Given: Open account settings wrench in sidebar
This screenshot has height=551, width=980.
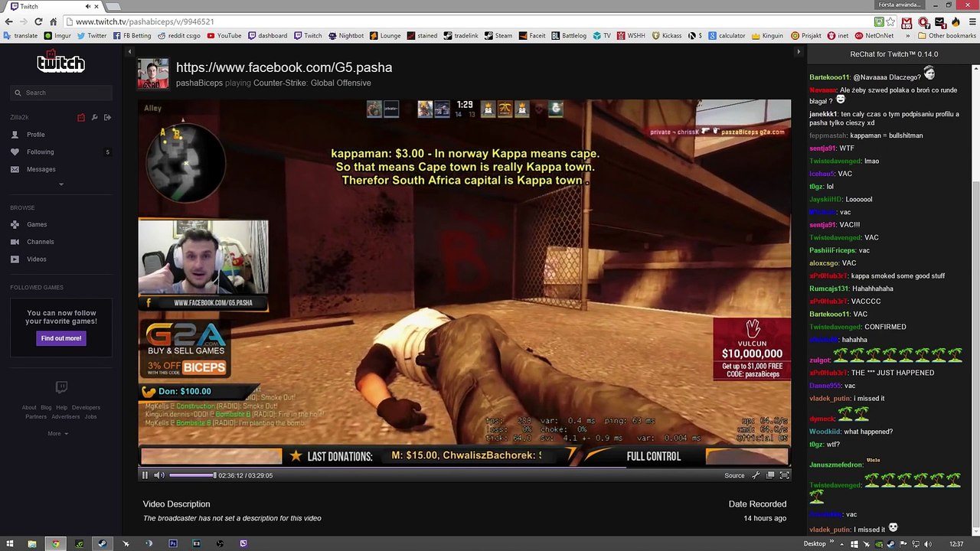Looking at the screenshot, I should coord(94,117).
